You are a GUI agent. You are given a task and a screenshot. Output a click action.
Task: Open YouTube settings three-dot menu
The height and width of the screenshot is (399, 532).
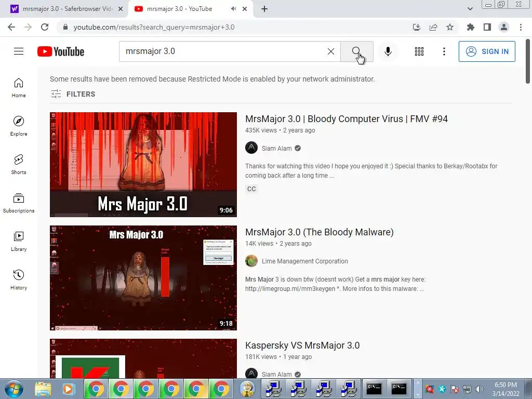click(444, 51)
